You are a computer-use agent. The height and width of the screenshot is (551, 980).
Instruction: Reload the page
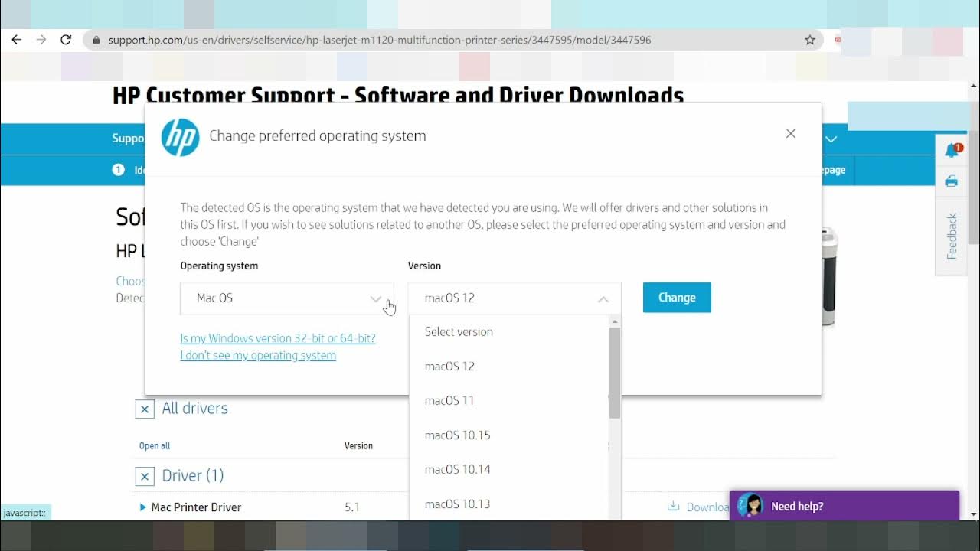(x=66, y=40)
